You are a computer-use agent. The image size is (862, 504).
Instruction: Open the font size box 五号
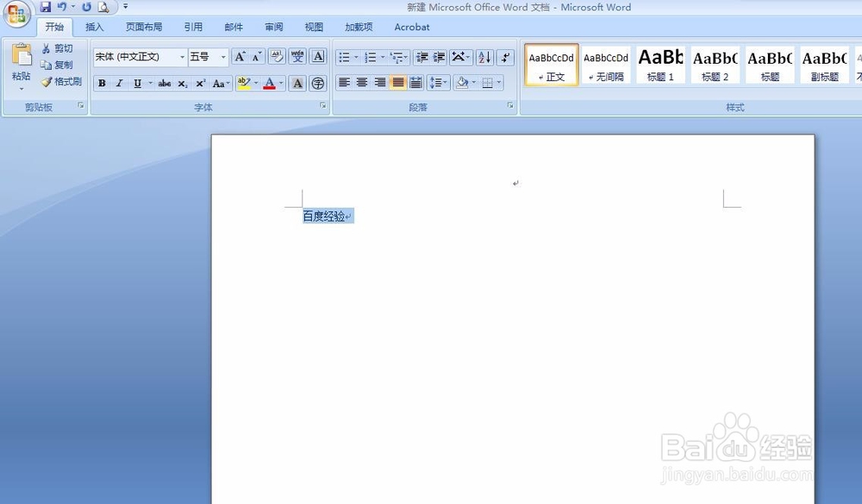point(208,57)
